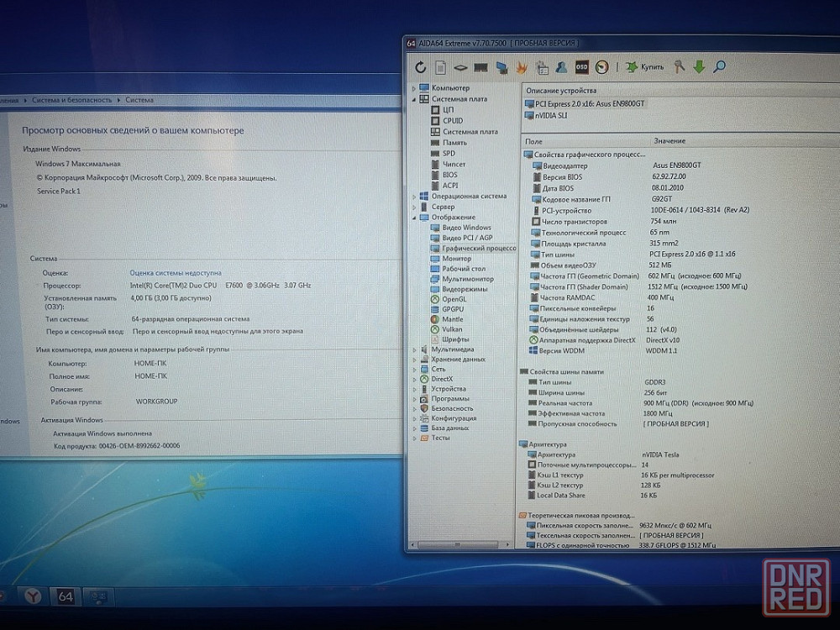
Task: Select device PCI Express 2.0 x16: Asus EN9800GT
Action: [x=585, y=104]
